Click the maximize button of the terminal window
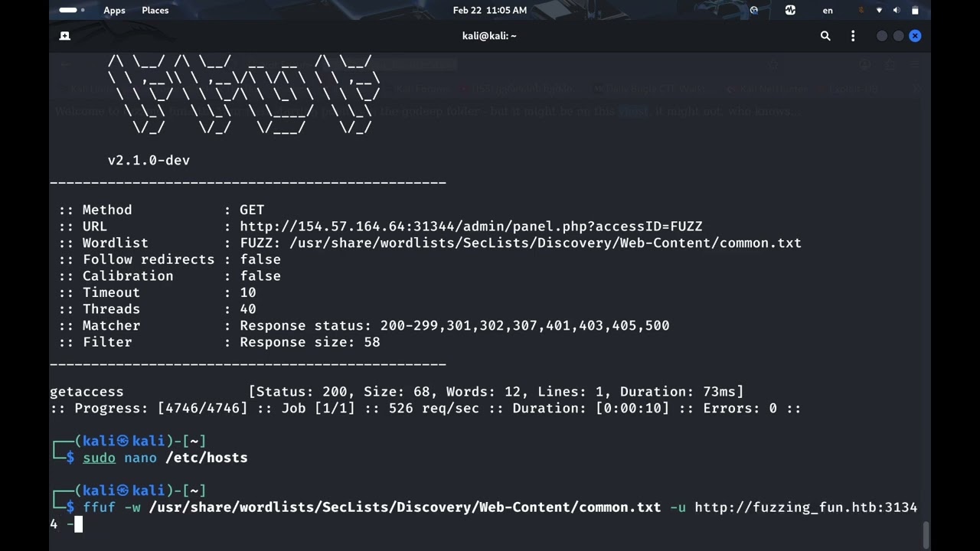 tap(899, 36)
